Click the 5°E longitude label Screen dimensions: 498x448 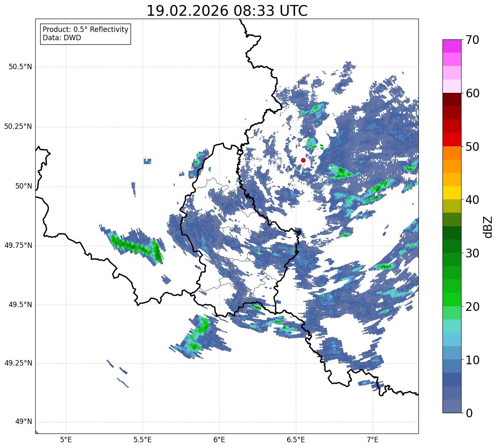pos(66,440)
